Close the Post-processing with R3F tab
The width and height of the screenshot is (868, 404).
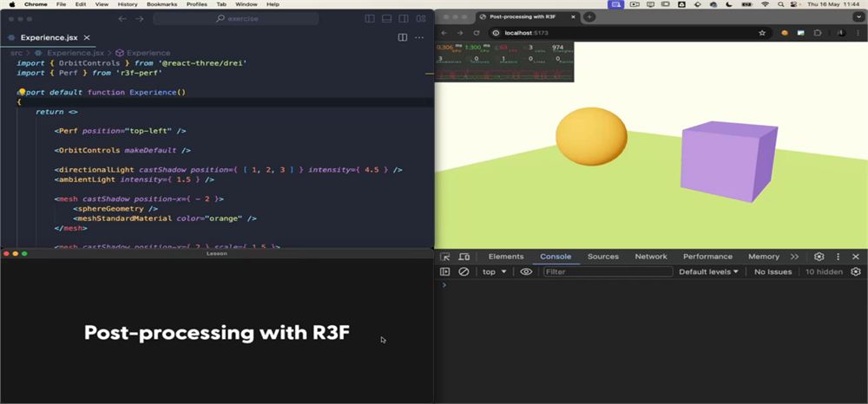573,16
